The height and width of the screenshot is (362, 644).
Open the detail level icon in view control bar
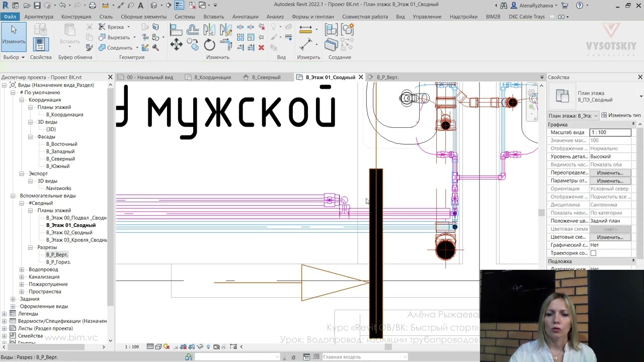150,347
